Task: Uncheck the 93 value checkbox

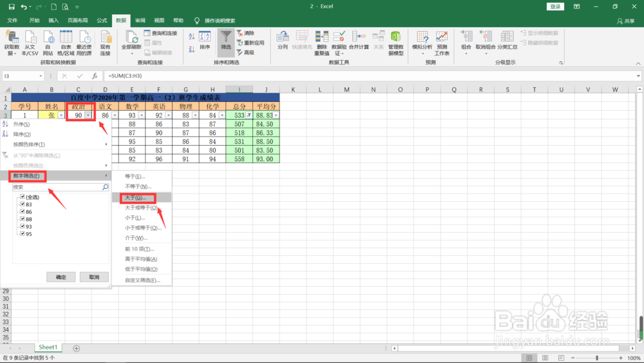Action: 23,226
